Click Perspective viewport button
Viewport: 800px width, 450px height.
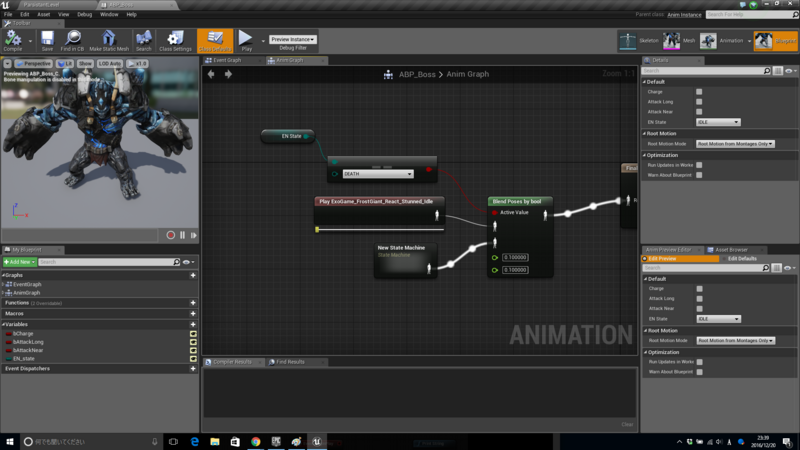[x=34, y=64]
